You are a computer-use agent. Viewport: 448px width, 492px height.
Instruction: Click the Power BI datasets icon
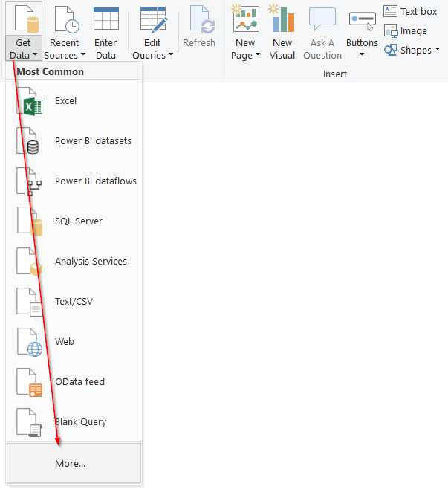(27, 141)
